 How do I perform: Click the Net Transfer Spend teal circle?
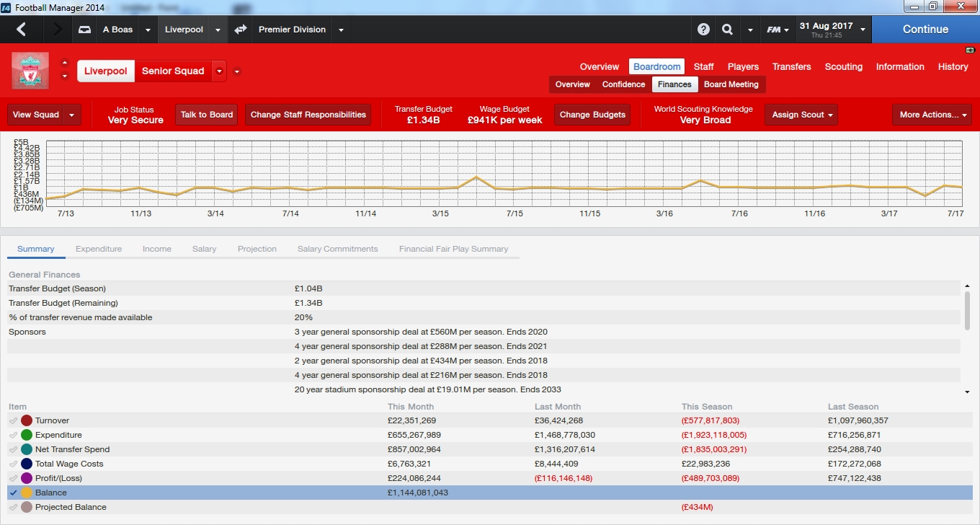pyautogui.click(x=27, y=449)
